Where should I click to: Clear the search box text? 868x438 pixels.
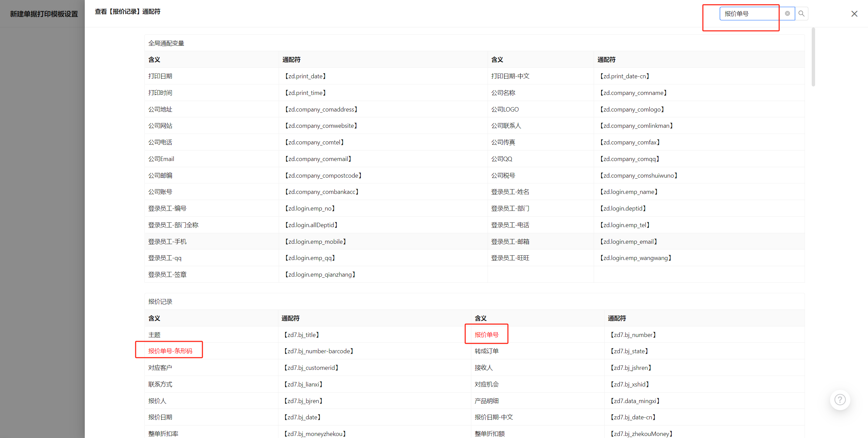click(x=787, y=14)
